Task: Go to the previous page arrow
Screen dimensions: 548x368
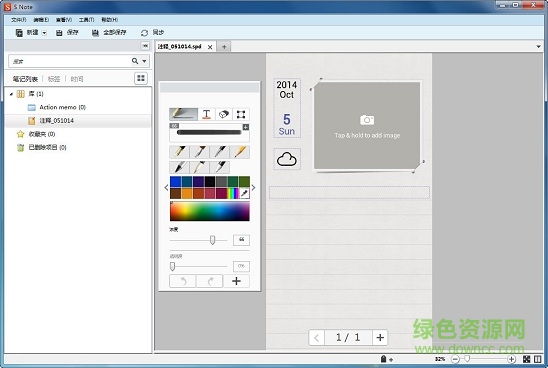Action: (x=317, y=338)
